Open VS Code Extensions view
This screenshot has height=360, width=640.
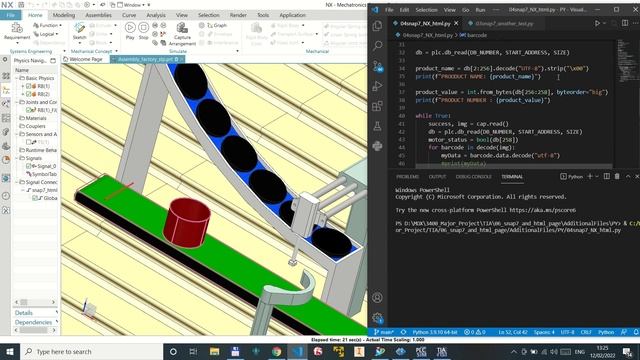378,106
